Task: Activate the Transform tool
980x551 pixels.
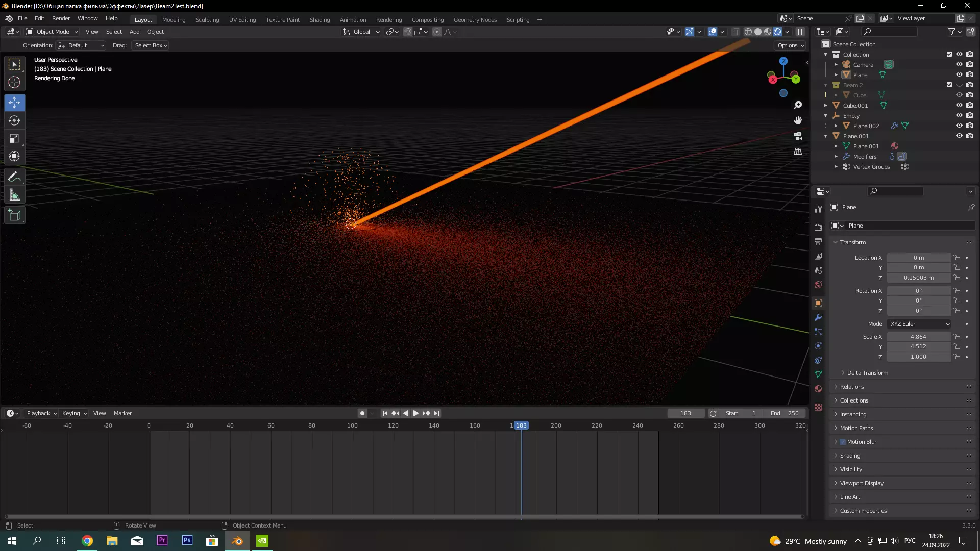Action: click(x=14, y=157)
